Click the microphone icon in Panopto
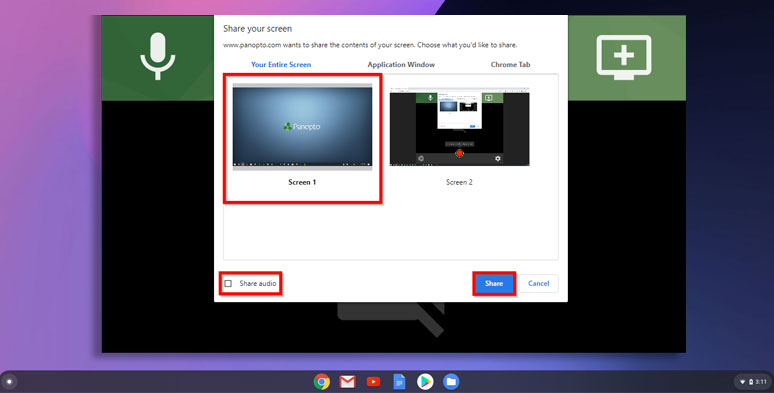Screen dimensions: 774x393 point(157,56)
